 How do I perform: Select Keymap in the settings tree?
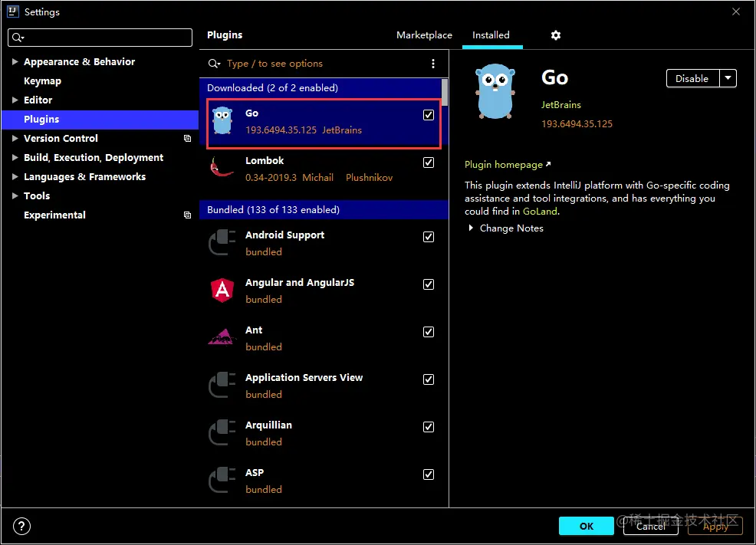tap(42, 81)
